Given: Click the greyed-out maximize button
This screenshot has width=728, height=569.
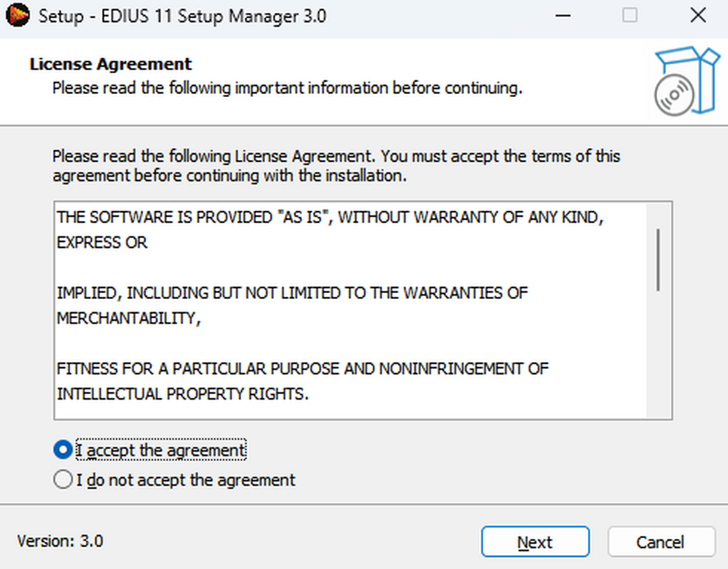Looking at the screenshot, I should [x=630, y=16].
